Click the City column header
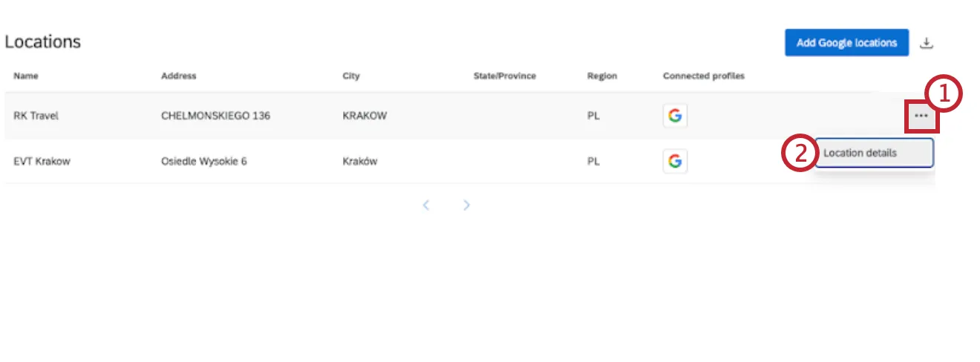980x362 pixels. (x=350, y=76)
